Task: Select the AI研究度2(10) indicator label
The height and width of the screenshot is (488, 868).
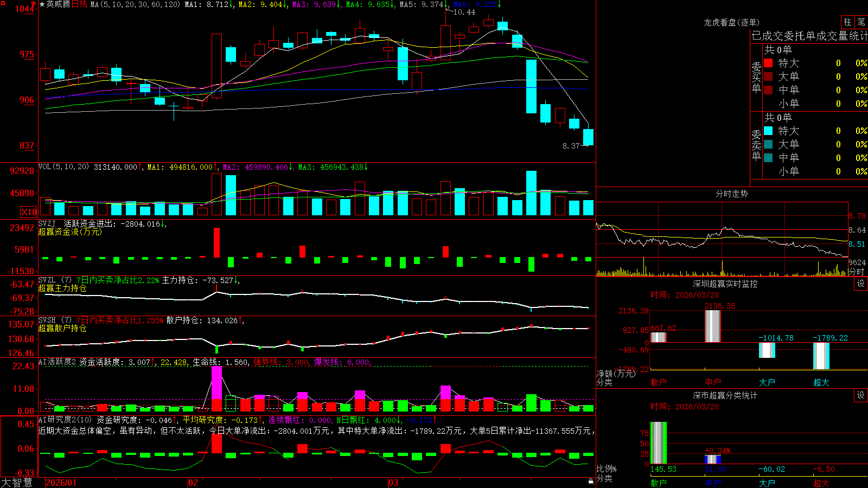Action: [x=65, y=420]
